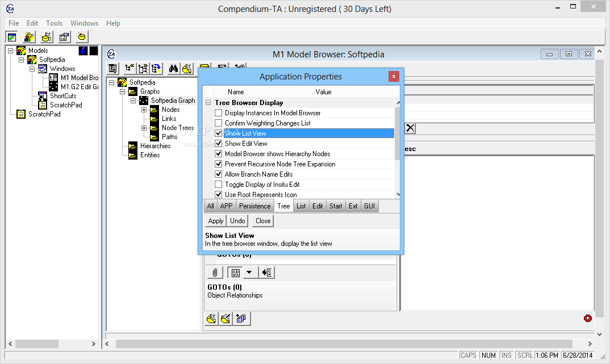
Task: Open the dropdown arrow beside the 'ab wx' icon
Action: (x=249, y=273)
